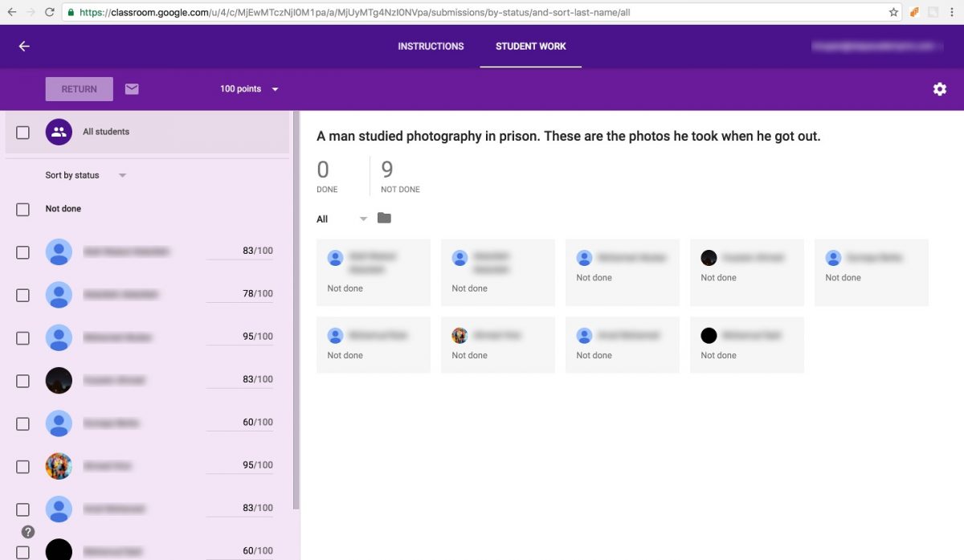
Task: Open a student submission card
Action: pos(373,272)
